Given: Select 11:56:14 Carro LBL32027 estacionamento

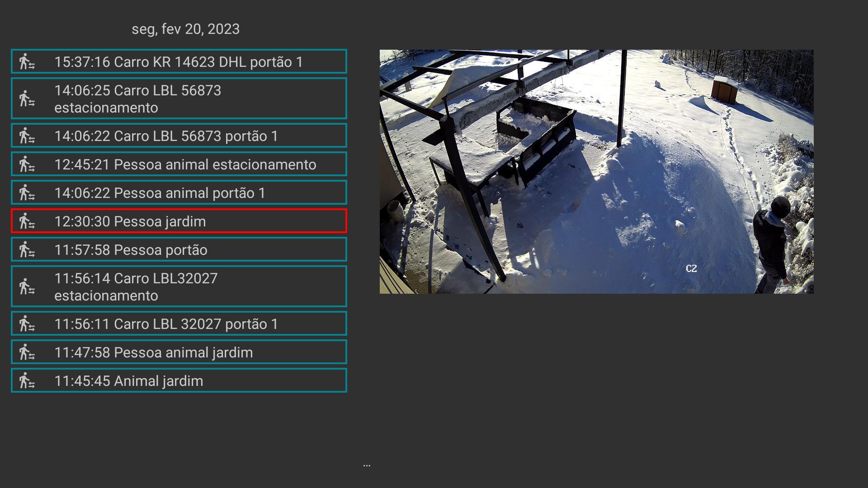Looking at the screenshot, I should pos(179,286).
